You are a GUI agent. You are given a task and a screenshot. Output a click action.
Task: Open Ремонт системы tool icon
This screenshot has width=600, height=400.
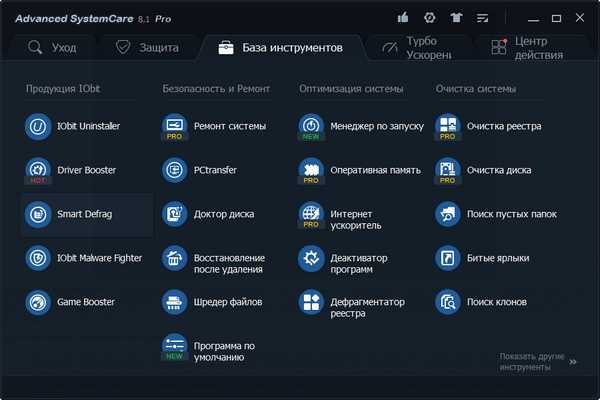point(174,127)
